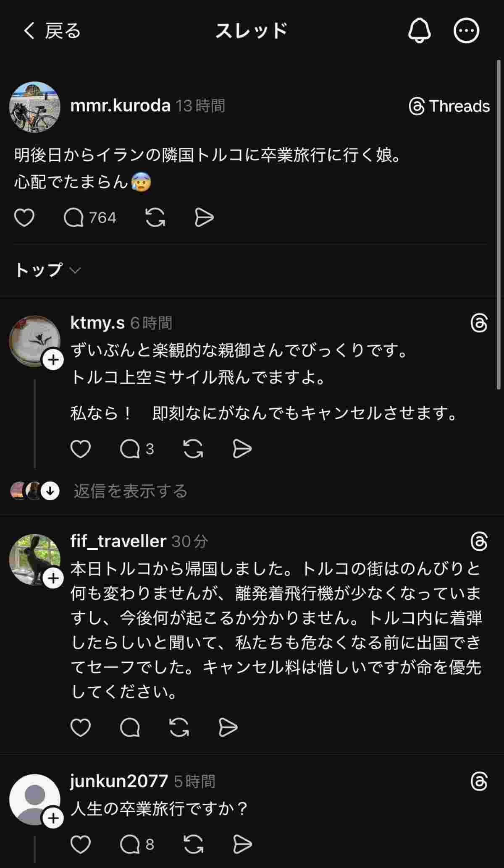Open junkun2077's profile avatar
This screenshot has height=868, width=504.
(x=34, y=799)
